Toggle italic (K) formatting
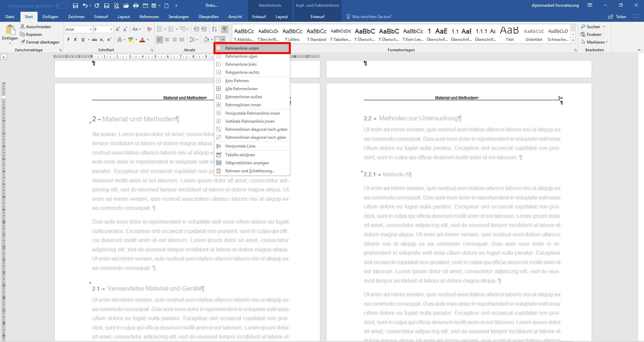644x342 pixels. pos(75,40)
